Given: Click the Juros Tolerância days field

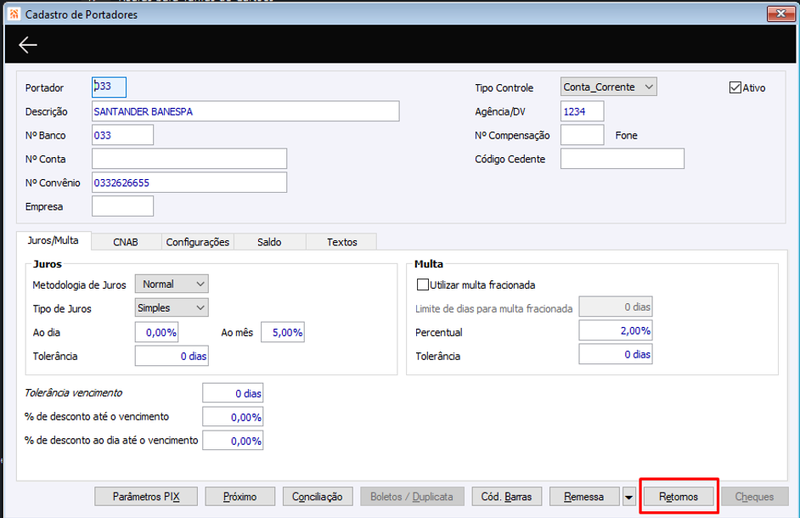Looking at the screenshot, I should click(x=171, y=356).
